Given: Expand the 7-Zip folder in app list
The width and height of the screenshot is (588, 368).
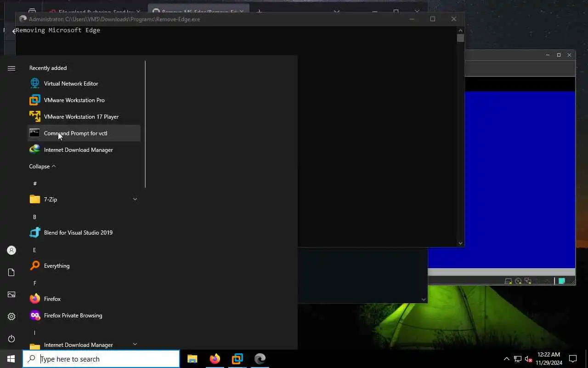Looking at the screenshot, I should click(x=84, y=200).
